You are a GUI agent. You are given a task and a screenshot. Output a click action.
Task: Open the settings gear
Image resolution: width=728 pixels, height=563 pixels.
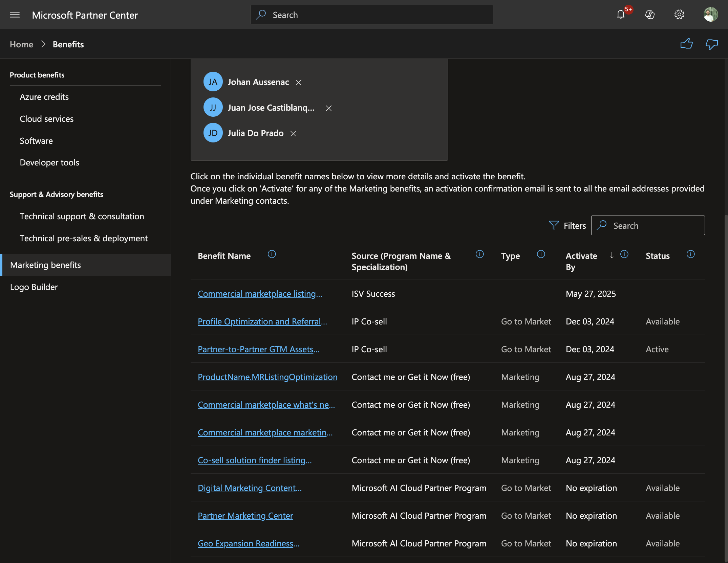679,15
